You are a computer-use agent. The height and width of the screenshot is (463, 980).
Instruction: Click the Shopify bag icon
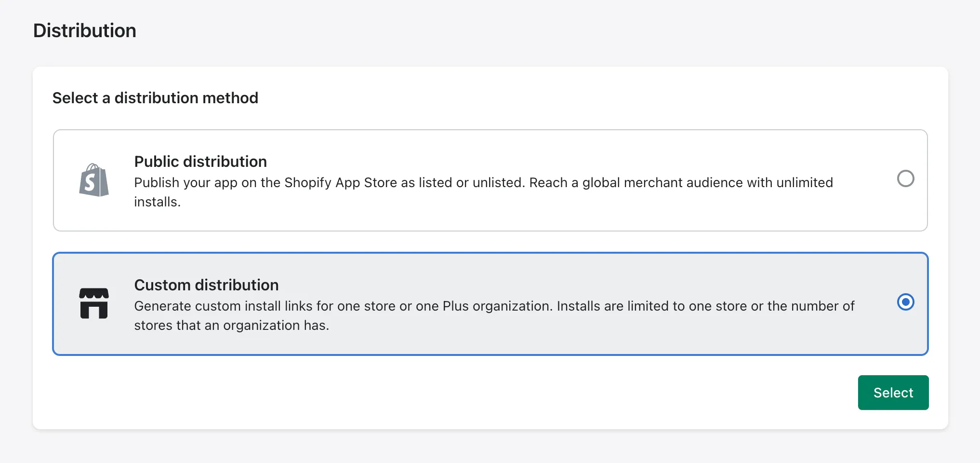(x=94, y=180)
